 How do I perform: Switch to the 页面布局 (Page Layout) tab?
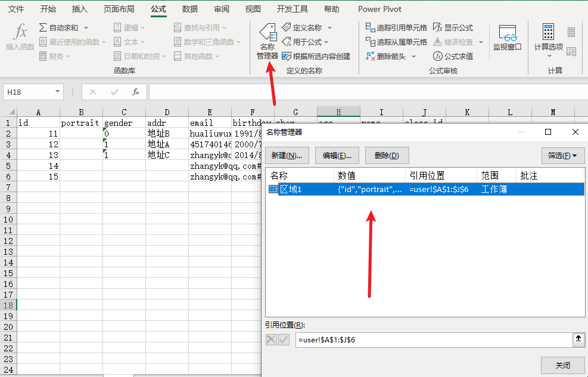[119, 9]
